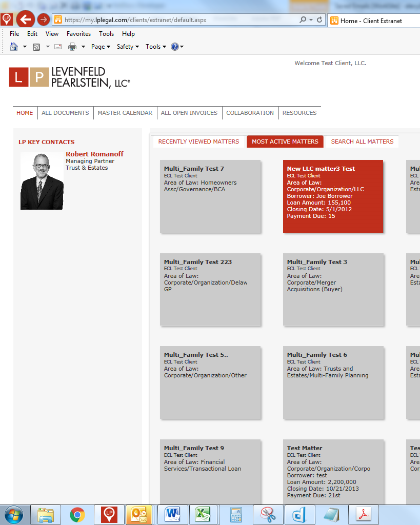The width and height of the screenshot is (420, 525).
Task: Click the browser Forward arrow button
Action: tap(43, 20)
